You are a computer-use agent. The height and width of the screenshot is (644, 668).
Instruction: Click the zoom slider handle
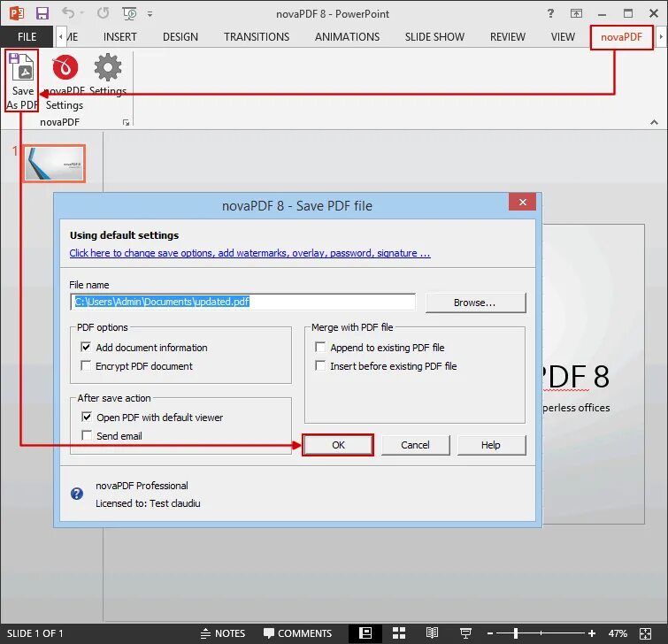516,633
